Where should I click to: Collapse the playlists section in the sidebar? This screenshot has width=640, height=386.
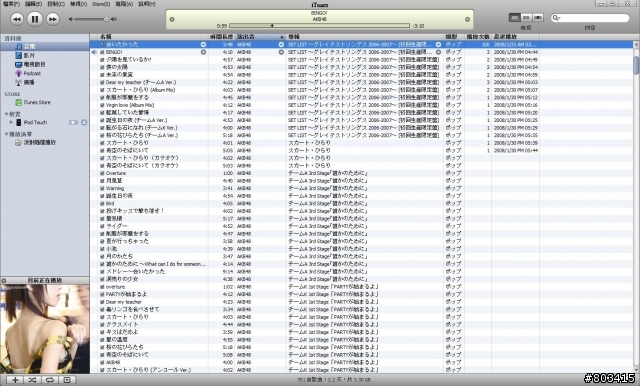pyautogui.click(x=6, y=134)
